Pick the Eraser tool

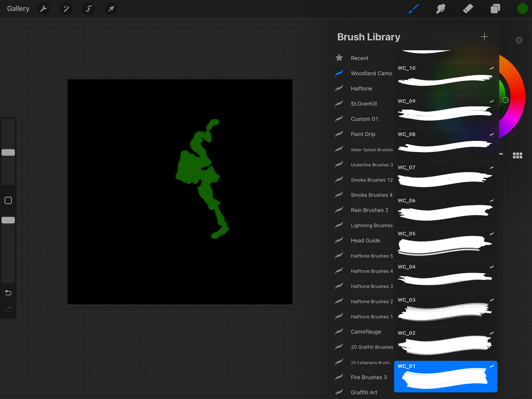(x=468, y=8)
